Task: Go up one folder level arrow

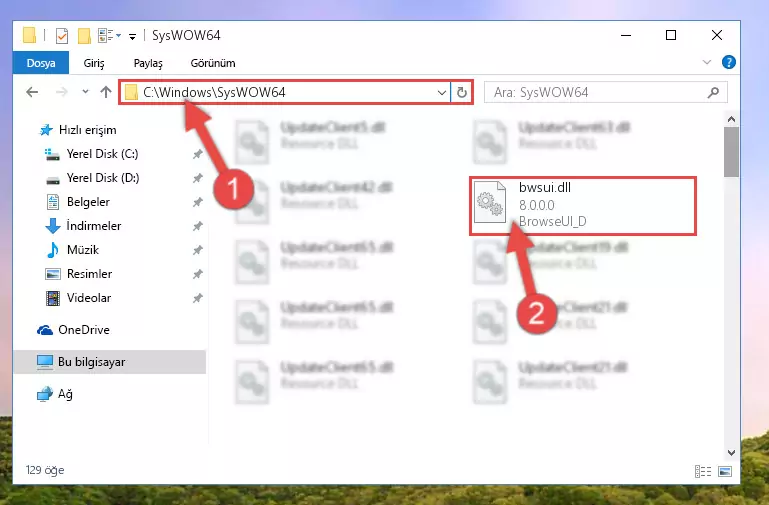Action: (x=105, y=92)
